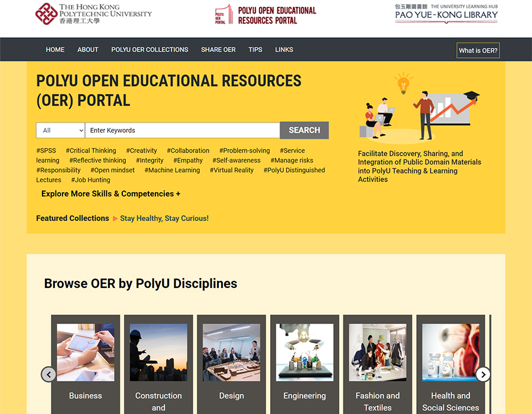532x414 pixels.
Task: Click the Design discipline label
Action: pos(231,396)
